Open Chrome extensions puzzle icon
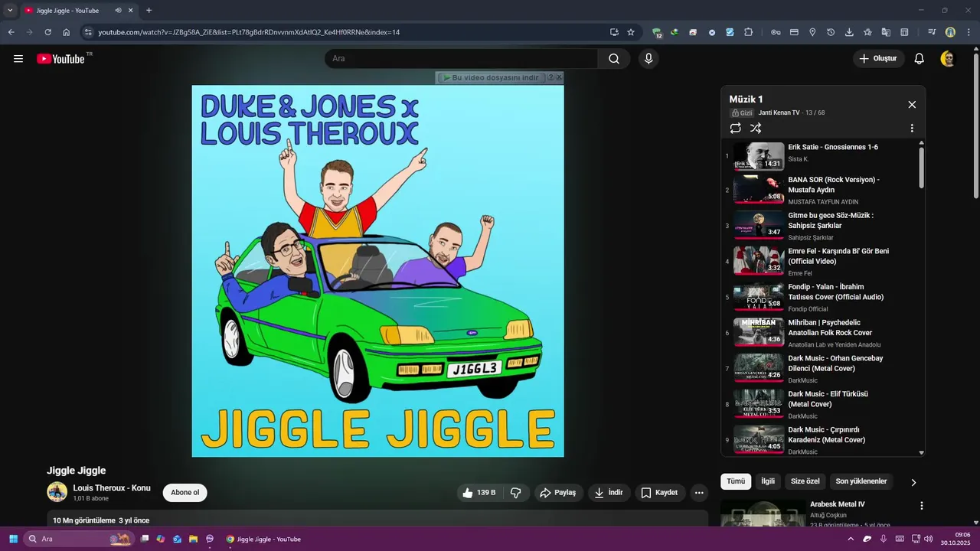 coord(749,32)
